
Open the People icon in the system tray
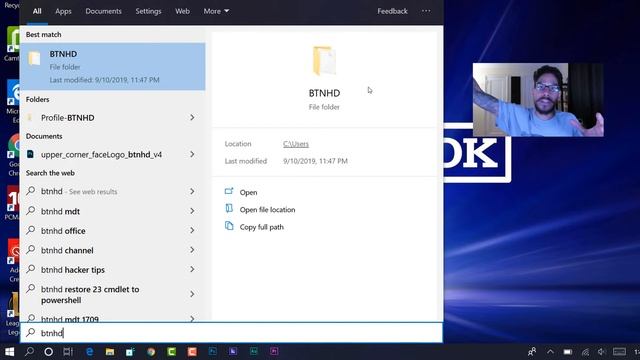tap(532, 351)
